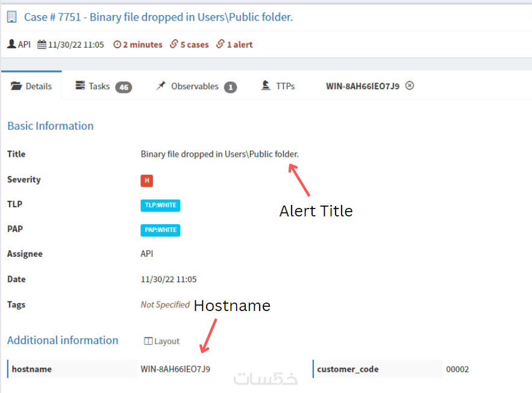
Task: Change the red H severity badge
Action: point(147,181)
